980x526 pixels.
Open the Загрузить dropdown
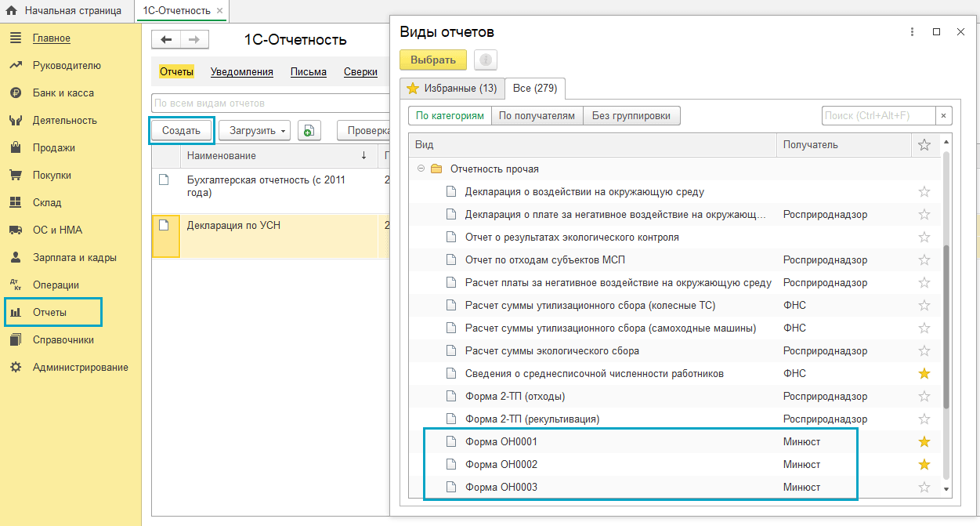[254, 131]
